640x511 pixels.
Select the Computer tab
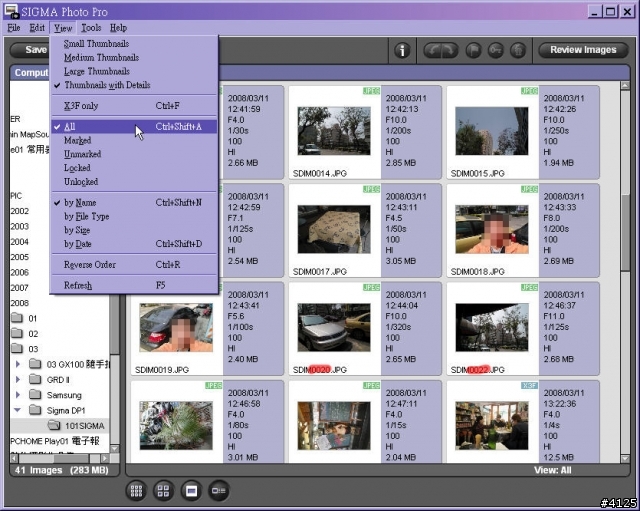click(29, 73)
